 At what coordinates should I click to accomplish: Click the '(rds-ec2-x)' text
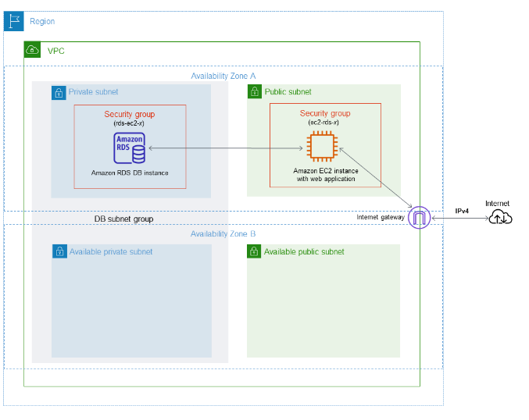coord(129,123)
